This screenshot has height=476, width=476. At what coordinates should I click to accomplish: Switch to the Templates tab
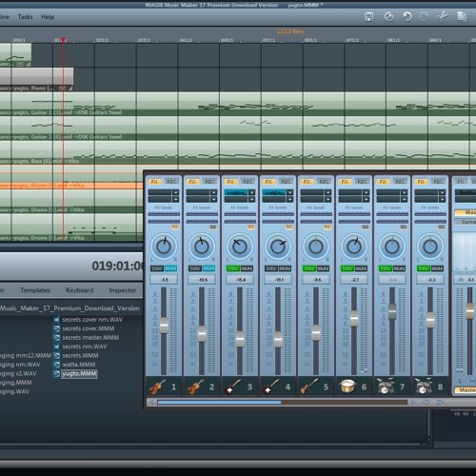[x=35, y=290]
